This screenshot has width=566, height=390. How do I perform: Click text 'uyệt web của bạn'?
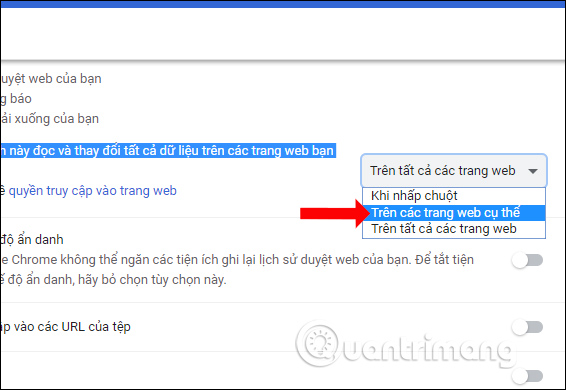[x=51, y=79]
